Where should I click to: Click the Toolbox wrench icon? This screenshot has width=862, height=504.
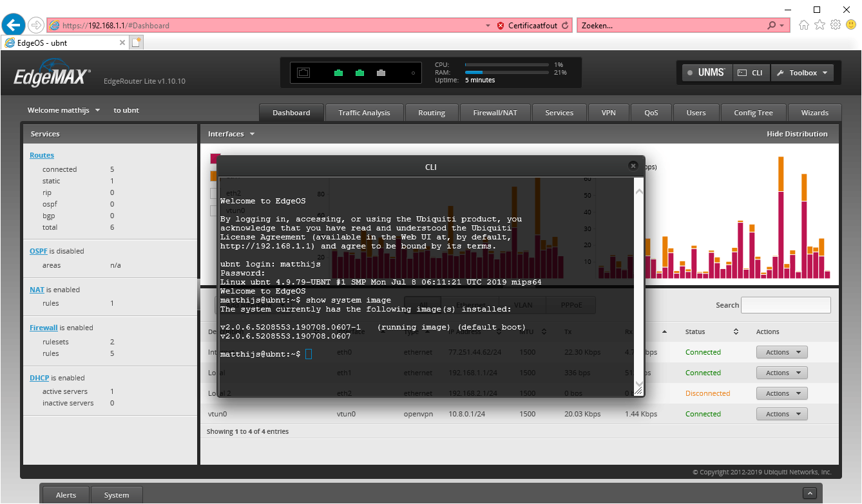781,73
